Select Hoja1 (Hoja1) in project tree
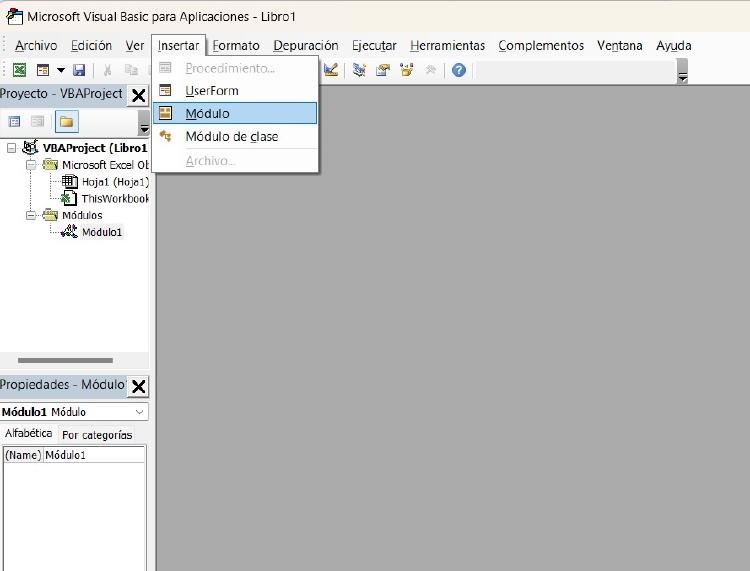 [x=115, y=182]
